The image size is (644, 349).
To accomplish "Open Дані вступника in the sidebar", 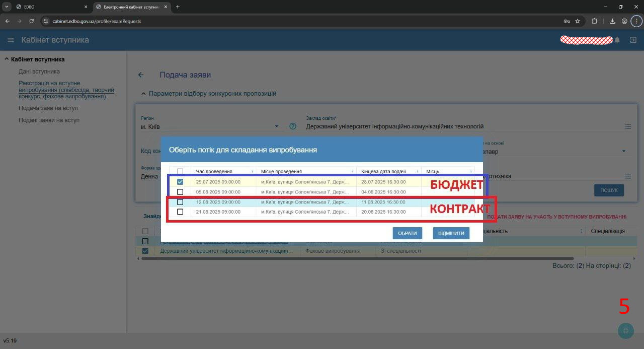I will [39, 72].
